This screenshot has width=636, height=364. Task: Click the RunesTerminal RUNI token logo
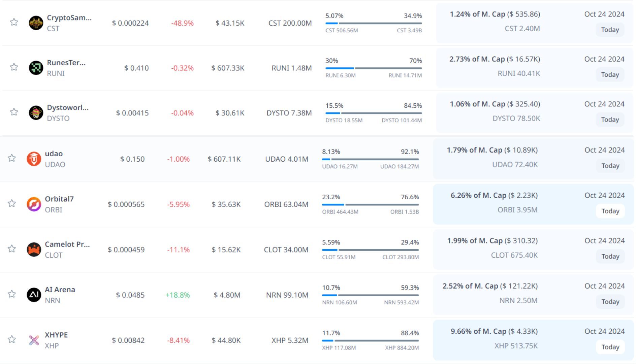pyautogui.click(x=36, y=68)
